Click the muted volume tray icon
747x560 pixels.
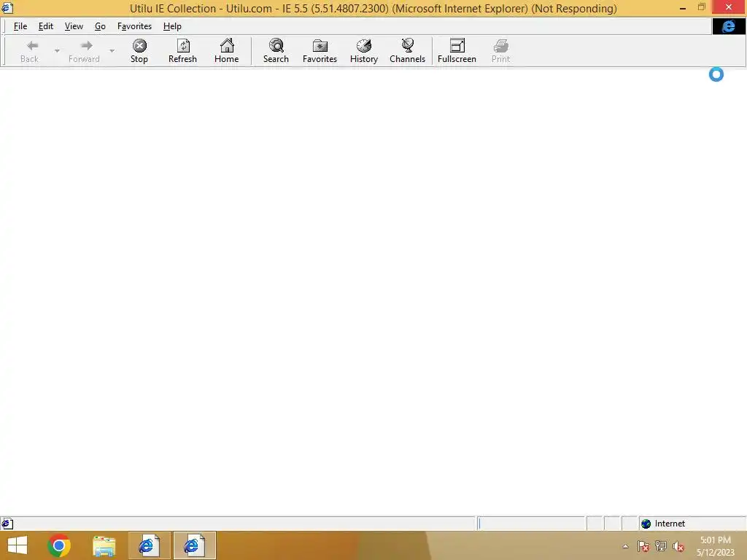point(678,546)
